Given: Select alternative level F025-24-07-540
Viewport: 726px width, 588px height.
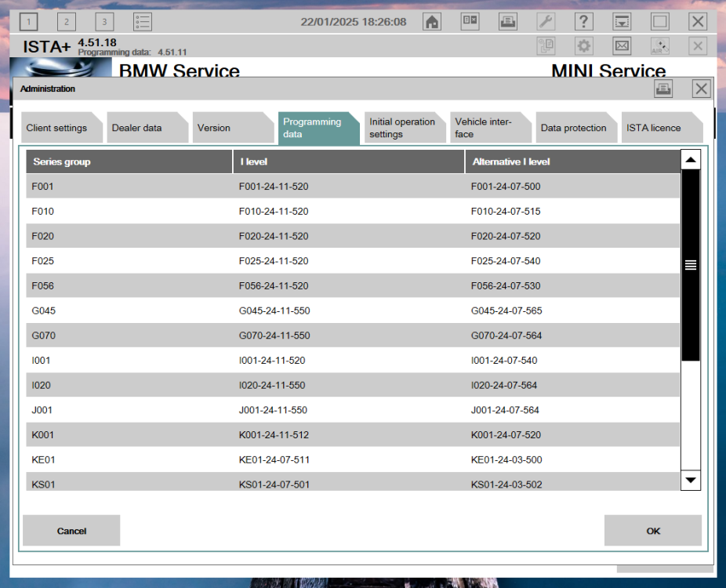Looking at the screenshot, I should point(506,261).
